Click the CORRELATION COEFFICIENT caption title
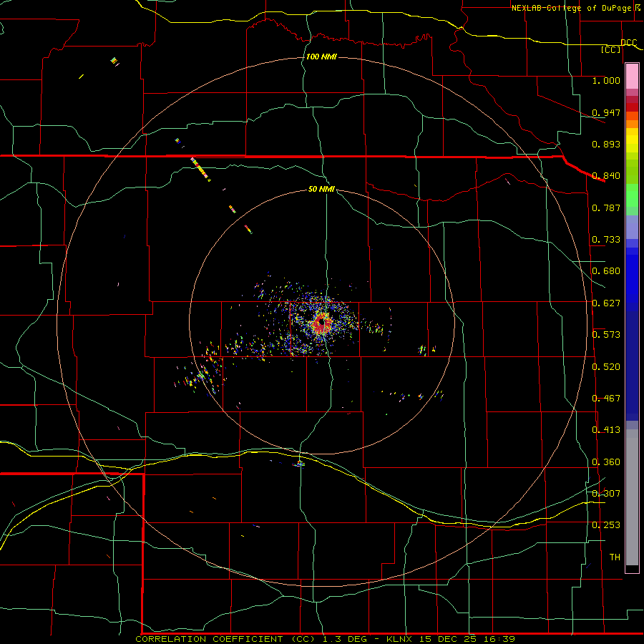644x644 pixels. click(x=209, y=639)
